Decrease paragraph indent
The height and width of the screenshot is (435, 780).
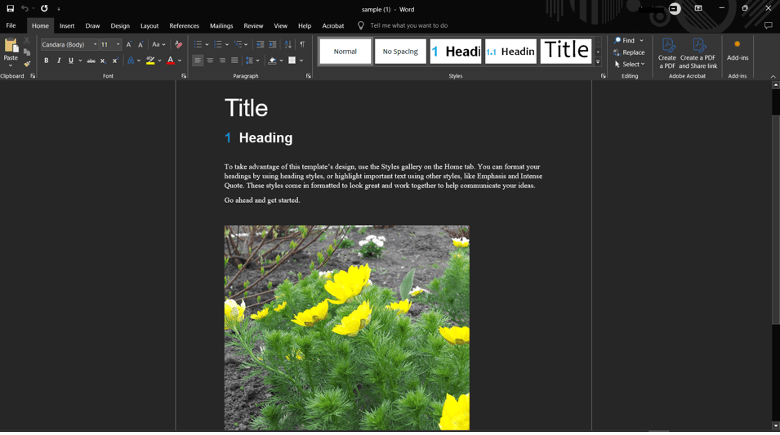click(260, 45)
